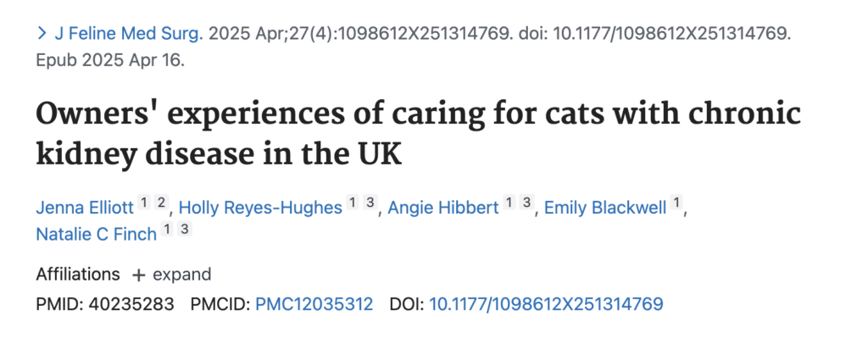The image size is (868, 344).
Task: Click affiliation badge 3 after Holly Reyes-Hughes
Action: (370, 203)
